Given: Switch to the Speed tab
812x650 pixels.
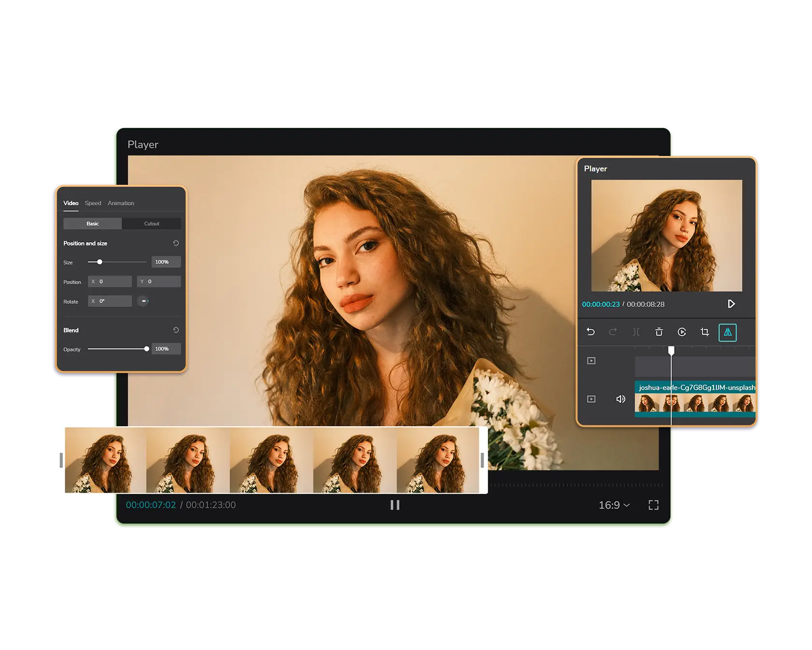Looking at the screenshot, I should (93, 203).
